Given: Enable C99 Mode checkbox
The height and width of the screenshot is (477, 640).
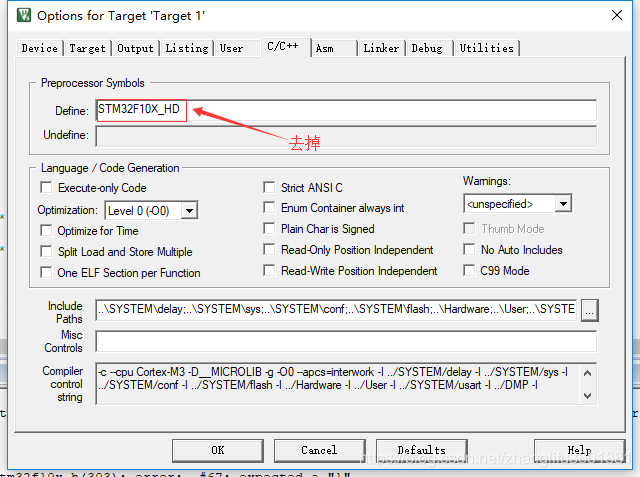Looking at the screenshot, I should tap(469, 270).
